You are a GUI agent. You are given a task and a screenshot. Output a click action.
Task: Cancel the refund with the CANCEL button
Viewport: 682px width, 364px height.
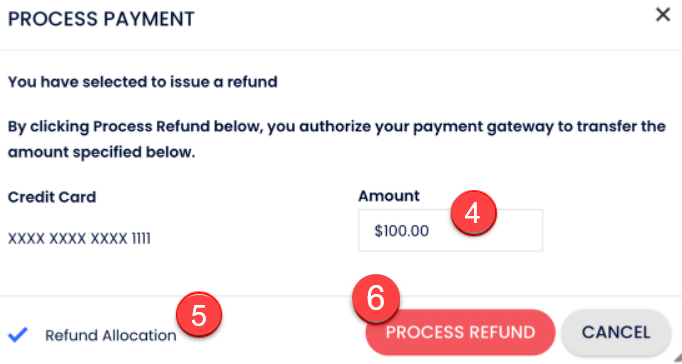click(616, 333)
